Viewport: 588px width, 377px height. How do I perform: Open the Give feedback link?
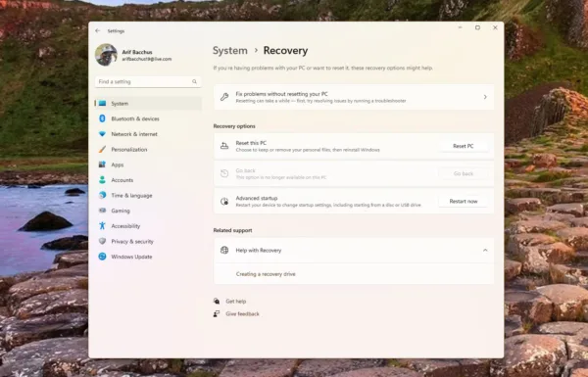click(242, 314)
